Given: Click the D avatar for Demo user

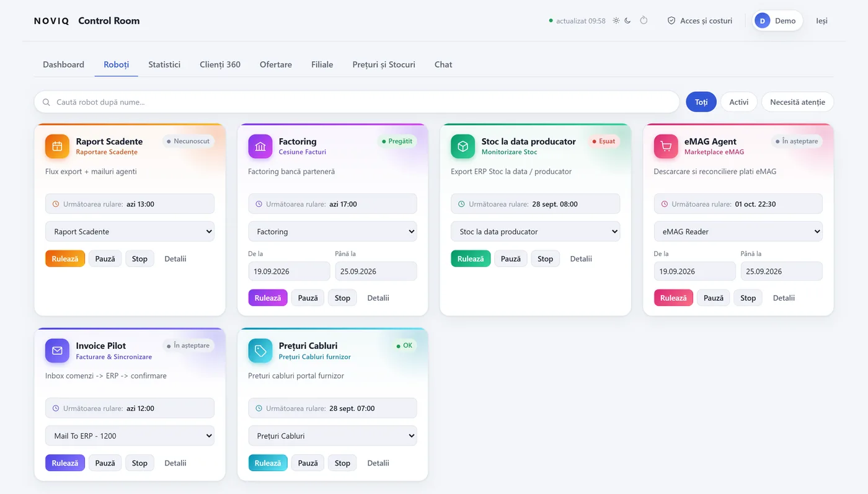Looking at the screenshot, I should 762,20.
